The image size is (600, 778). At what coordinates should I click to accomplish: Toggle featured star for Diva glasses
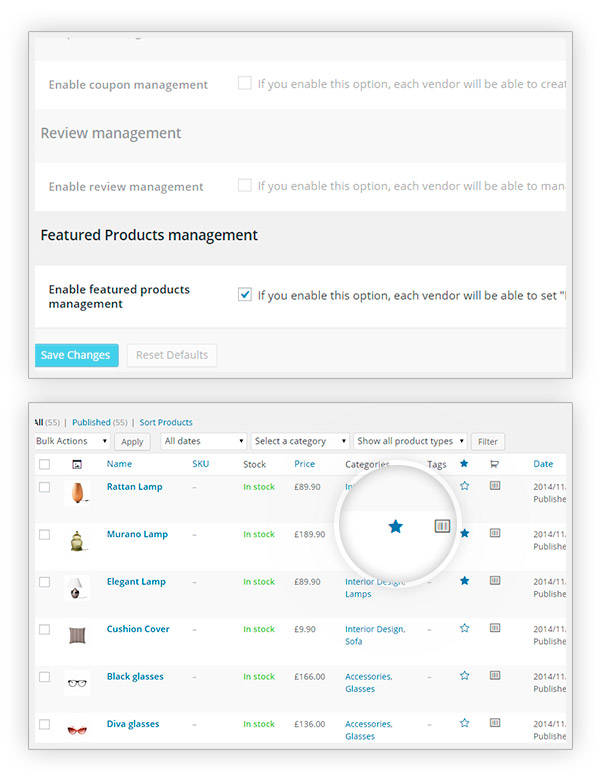(464, 723)
